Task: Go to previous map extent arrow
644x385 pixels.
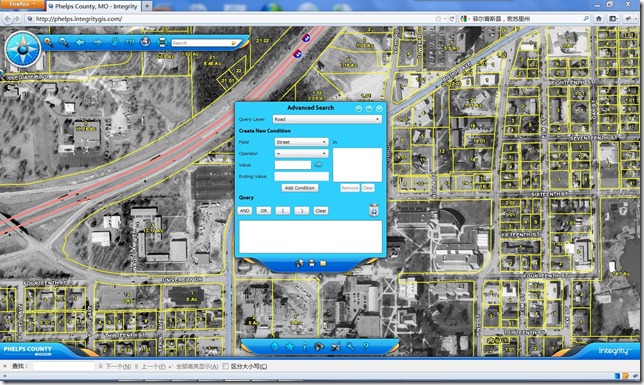Action: pyautogui.click(x=80, y=42)
